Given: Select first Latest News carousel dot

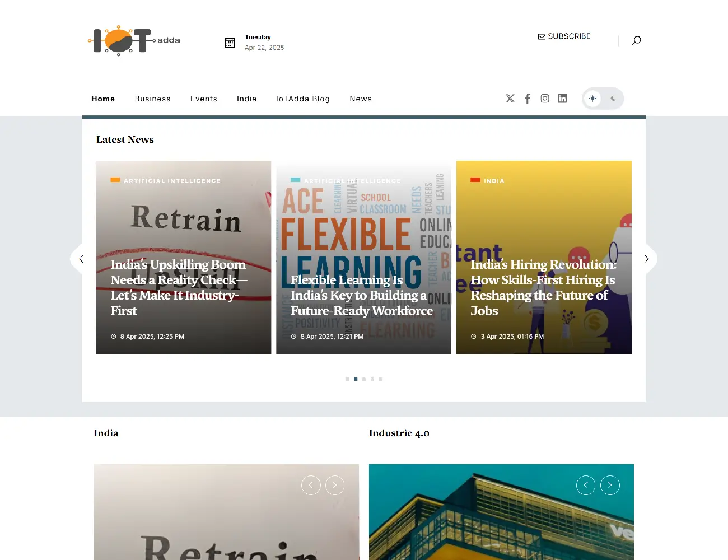Looking at the screenshot, I should (348, 379).
